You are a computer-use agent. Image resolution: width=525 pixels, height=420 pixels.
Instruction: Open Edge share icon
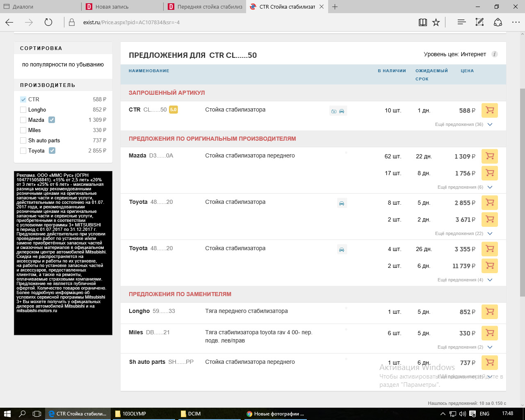(498, 23)
